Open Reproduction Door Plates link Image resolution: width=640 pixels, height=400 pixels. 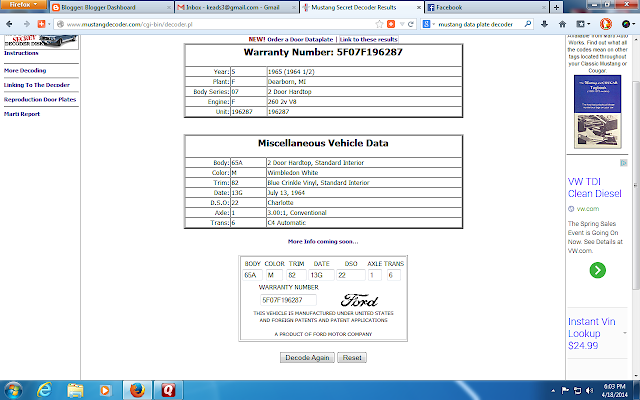(x=40, y=100)
